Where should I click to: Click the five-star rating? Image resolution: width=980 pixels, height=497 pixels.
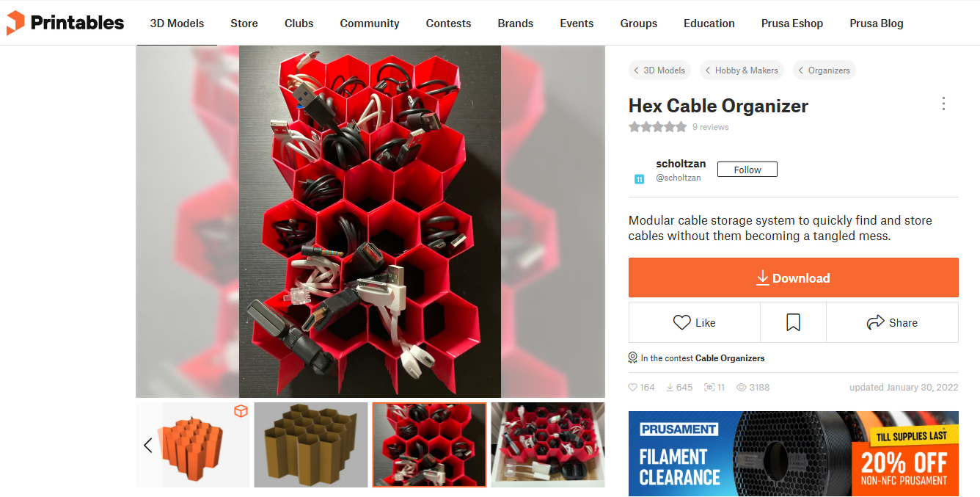(x=657, y=127)
